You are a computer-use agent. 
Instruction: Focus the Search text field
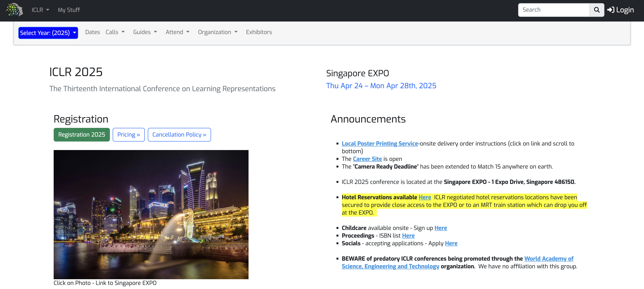click(554, 10)
